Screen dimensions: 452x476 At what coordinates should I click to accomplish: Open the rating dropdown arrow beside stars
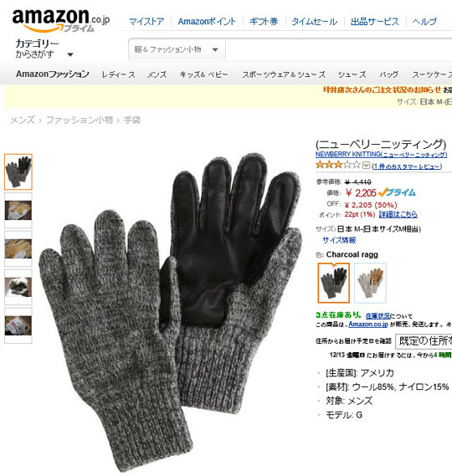point(367,166)
